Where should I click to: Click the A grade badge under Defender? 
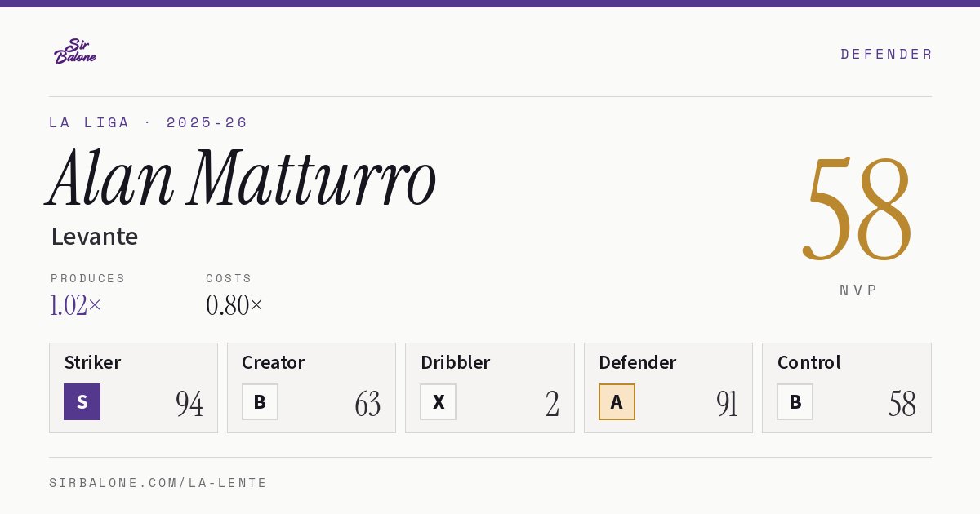pyautogui.click(x=617, y=401)
